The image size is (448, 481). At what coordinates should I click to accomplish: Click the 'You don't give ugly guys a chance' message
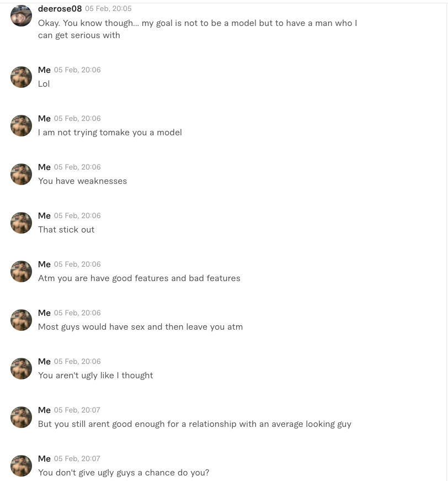point(123,472)
